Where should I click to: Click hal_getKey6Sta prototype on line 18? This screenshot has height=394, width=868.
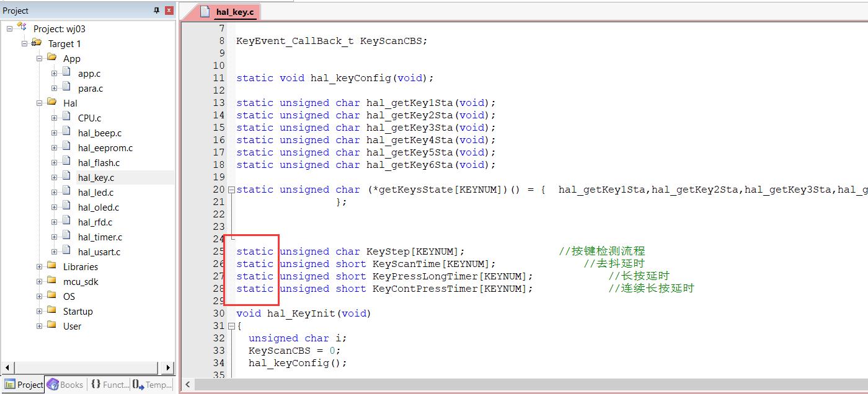click(x=366, y=165)
